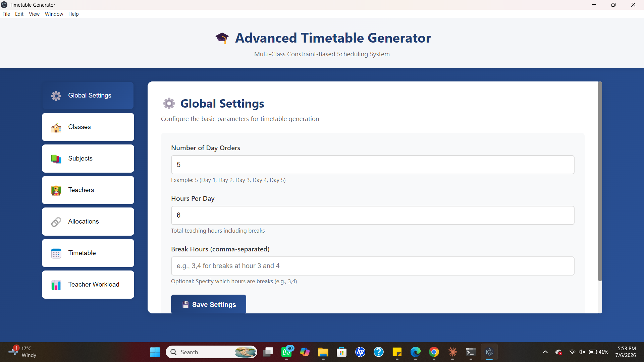Open the View menu
The height and width of the screenshot is (362, 644).
click(x=34, y=14)
